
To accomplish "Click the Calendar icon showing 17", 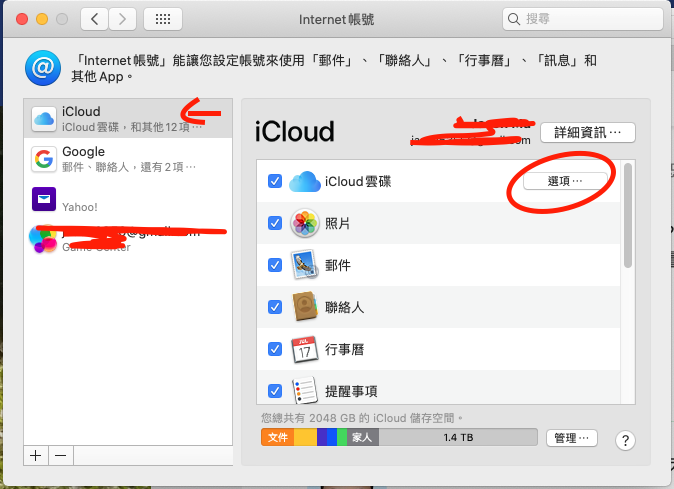I will point(305,349).
